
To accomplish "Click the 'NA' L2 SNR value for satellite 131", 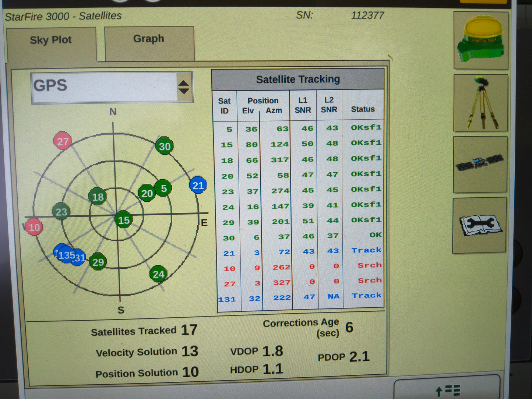I will [334, 296].
